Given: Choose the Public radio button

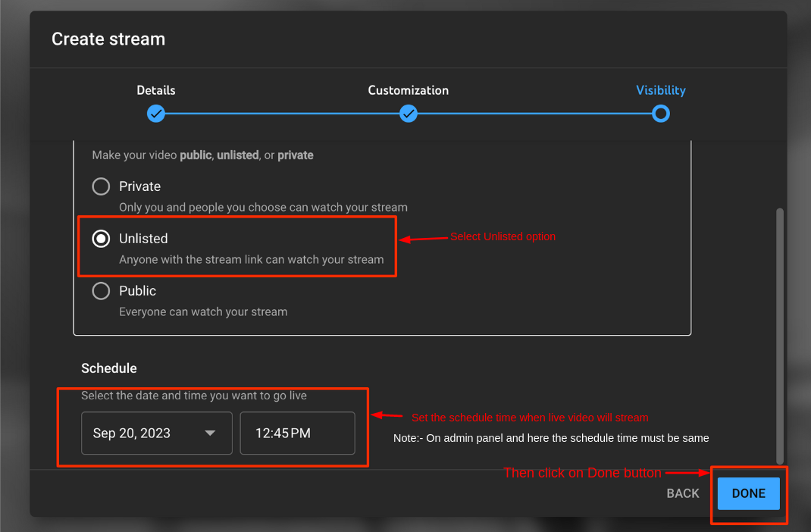Looking at the screenshot, I should 101,291.
